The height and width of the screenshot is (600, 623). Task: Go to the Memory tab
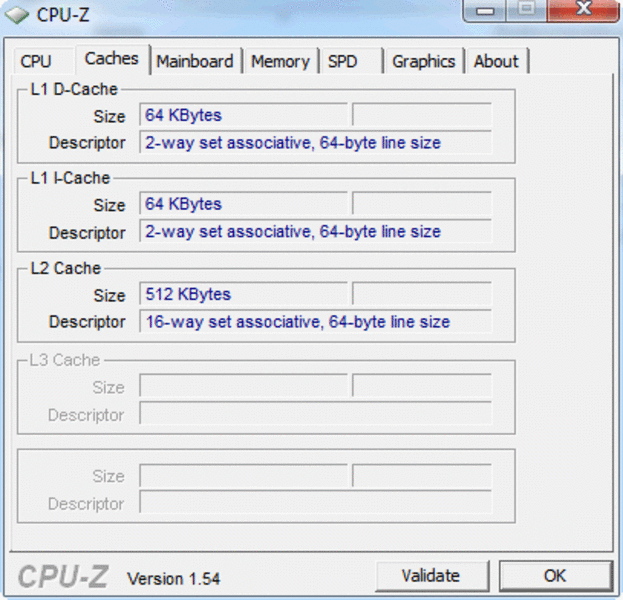click(x=281, y=61)
